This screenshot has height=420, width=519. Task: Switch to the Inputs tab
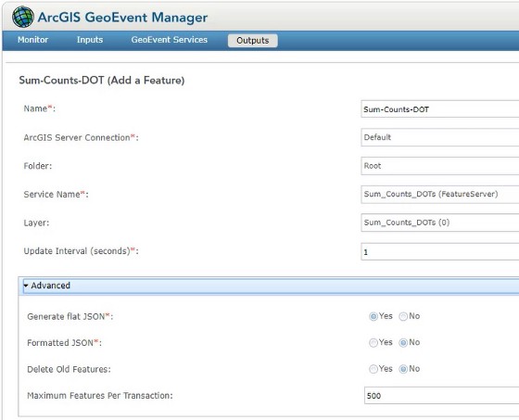tap(90, 40)
